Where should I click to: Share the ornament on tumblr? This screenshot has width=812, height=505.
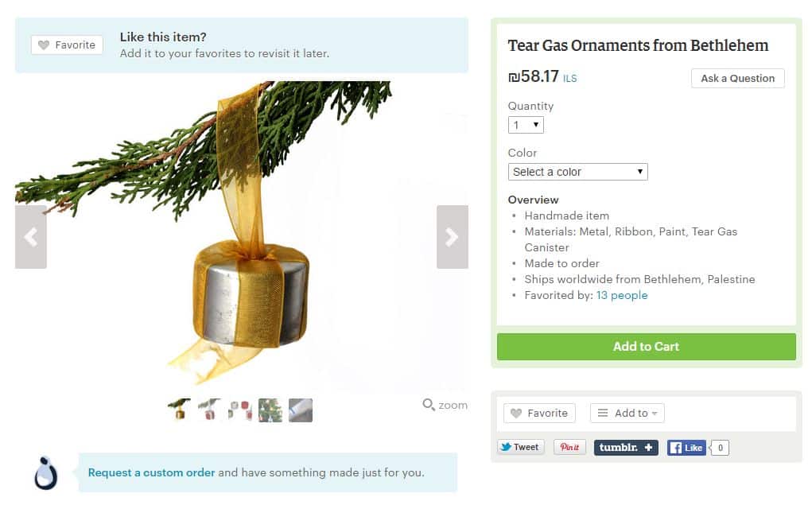pyautogui.click(x=626, y=448)
